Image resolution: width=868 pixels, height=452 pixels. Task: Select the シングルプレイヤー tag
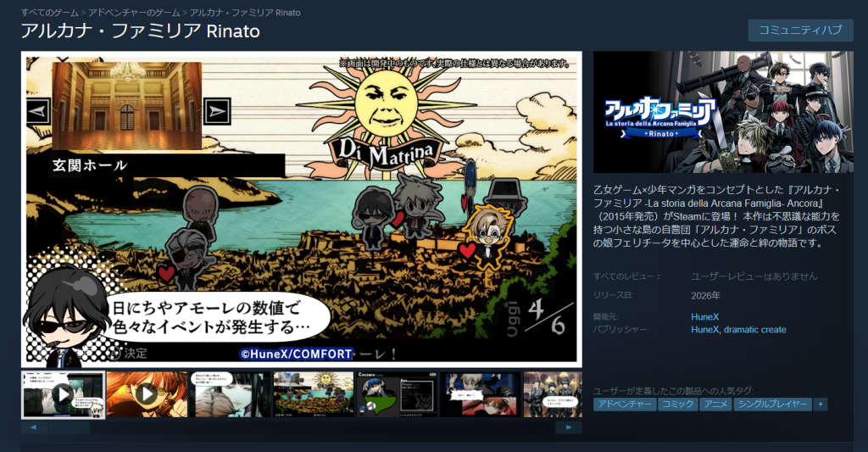point(771,405)
